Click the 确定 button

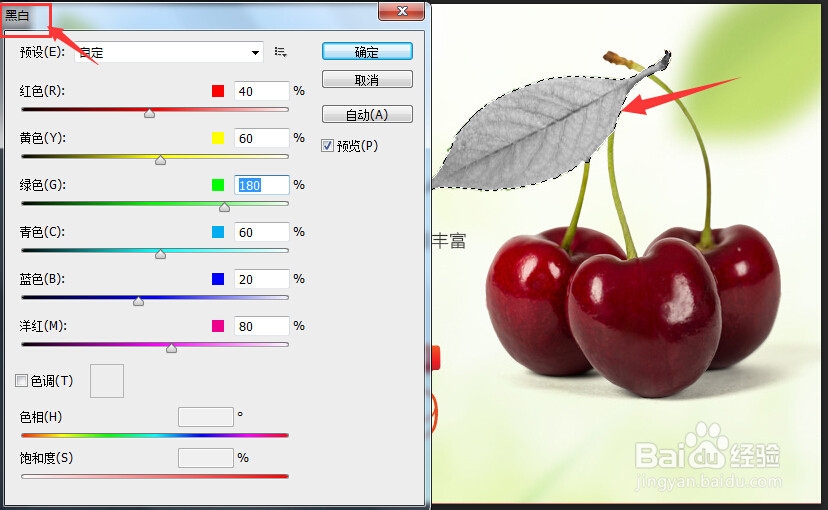[367, 52]
